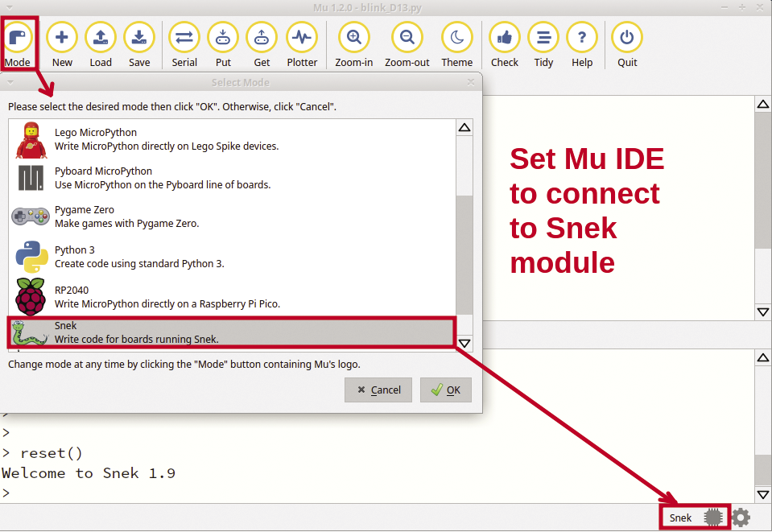The height and width of the screenshot is (532, 772).
Task: Check the code for errors
Action: point(505,45)
